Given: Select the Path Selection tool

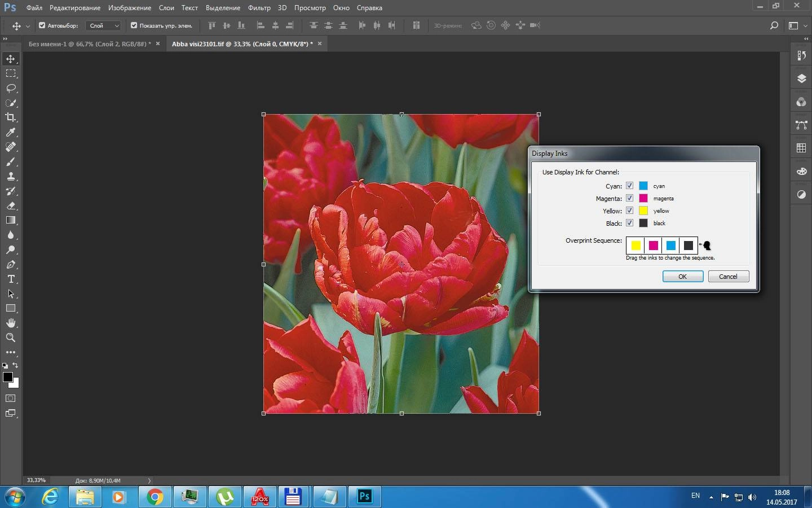Looking at the screenshot, I should pos(11,294).
